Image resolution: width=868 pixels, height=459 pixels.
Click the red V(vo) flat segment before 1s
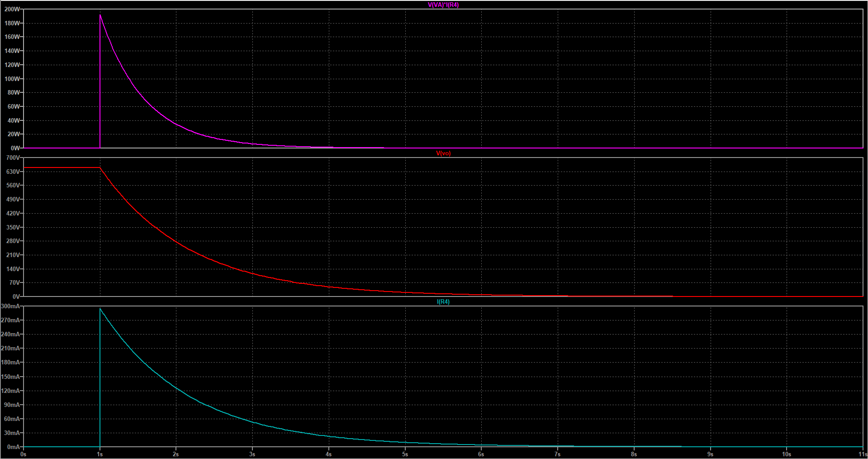[x=62, y=168]
